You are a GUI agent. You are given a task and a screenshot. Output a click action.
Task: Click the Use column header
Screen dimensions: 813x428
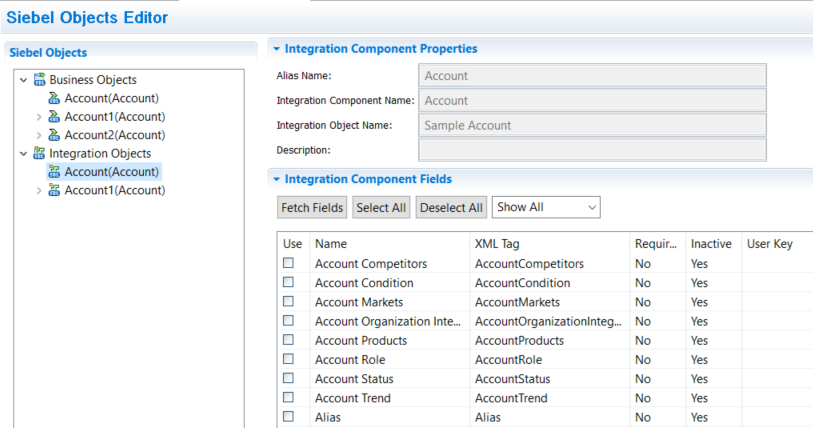point(292,244)
